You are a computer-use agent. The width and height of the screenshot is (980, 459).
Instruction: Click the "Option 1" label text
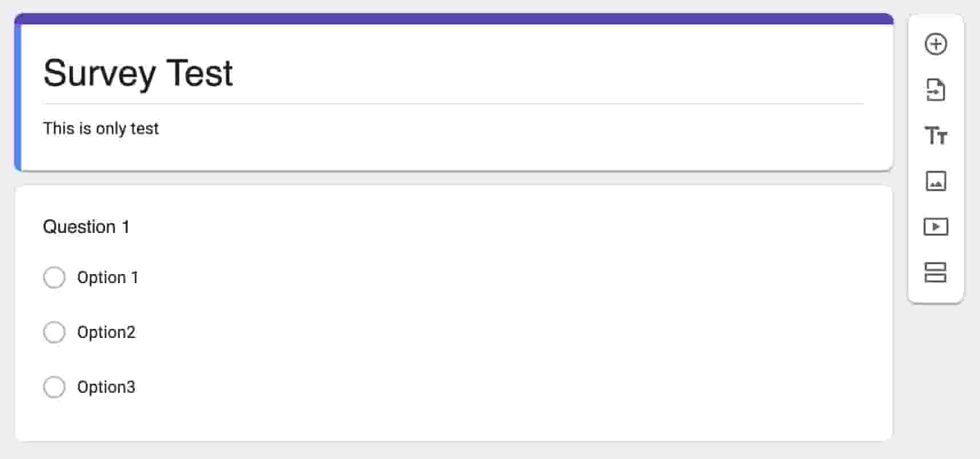[108, 277]
